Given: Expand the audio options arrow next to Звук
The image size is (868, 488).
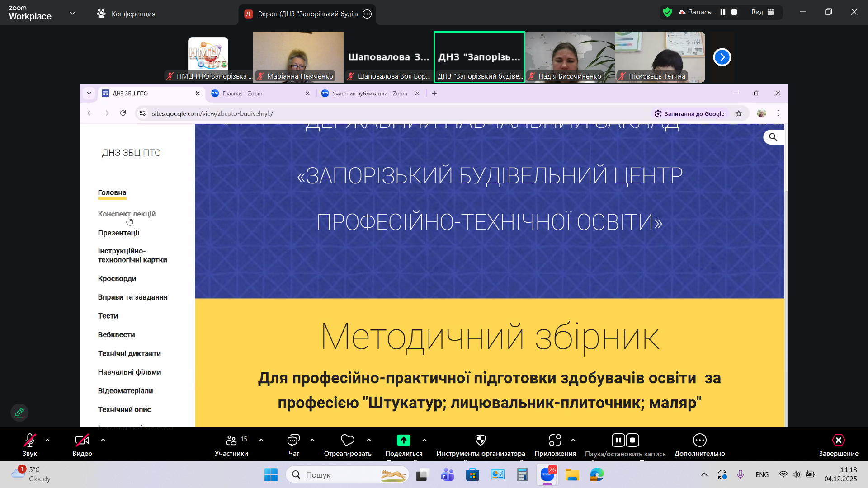Looking at the screenshot, I should pos(47,440).
